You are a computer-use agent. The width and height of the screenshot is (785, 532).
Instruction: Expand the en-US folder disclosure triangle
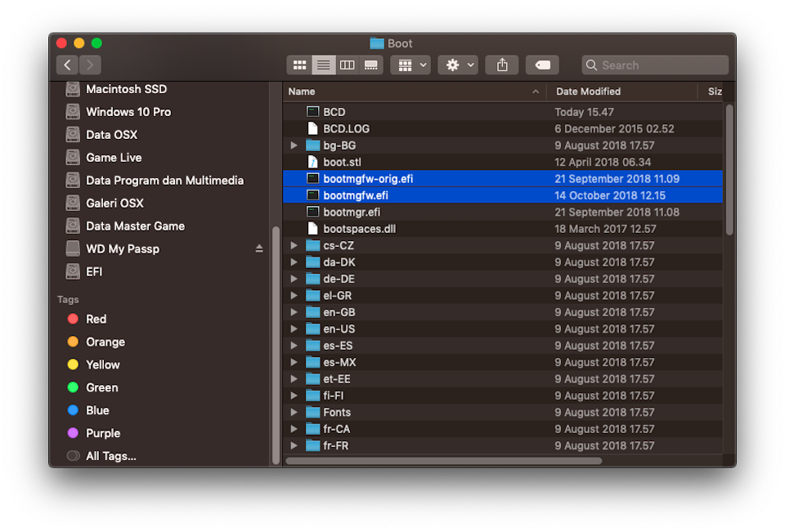click(294, 329)
